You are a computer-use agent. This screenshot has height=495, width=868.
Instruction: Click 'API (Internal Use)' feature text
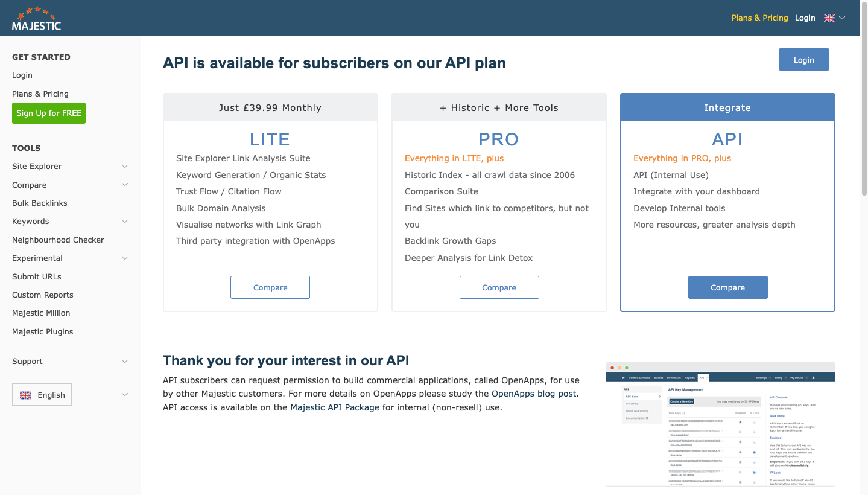click(671, 175)
